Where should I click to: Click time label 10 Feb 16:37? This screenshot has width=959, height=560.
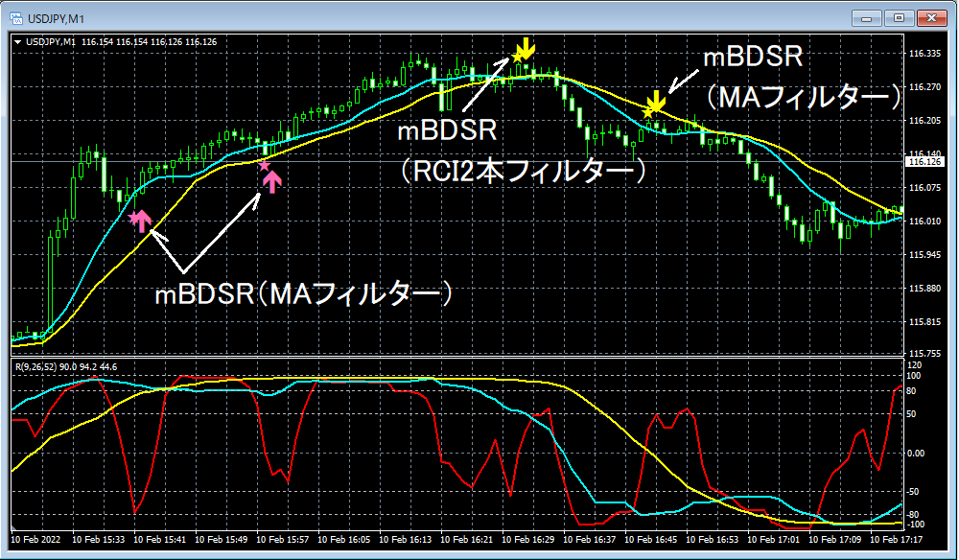coord(590,540)
